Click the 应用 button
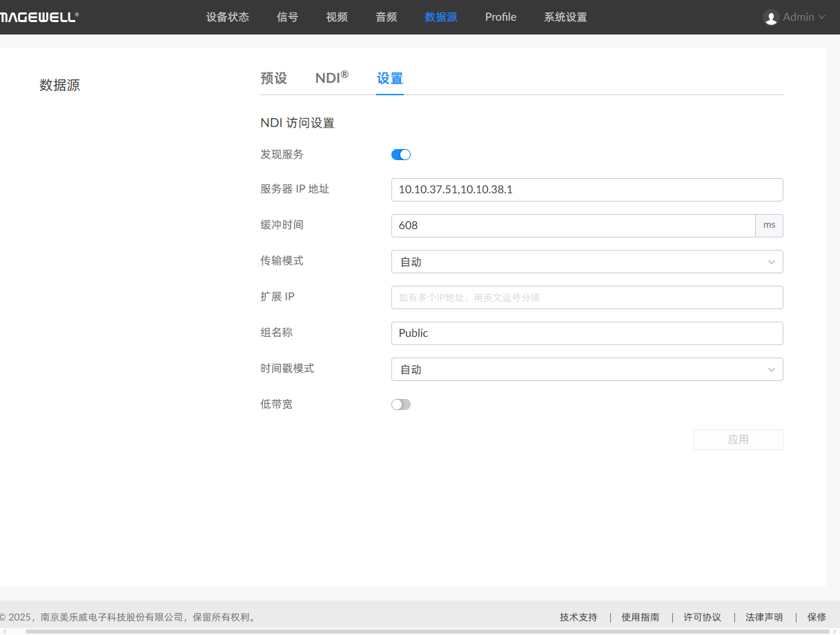 (738, 440)
